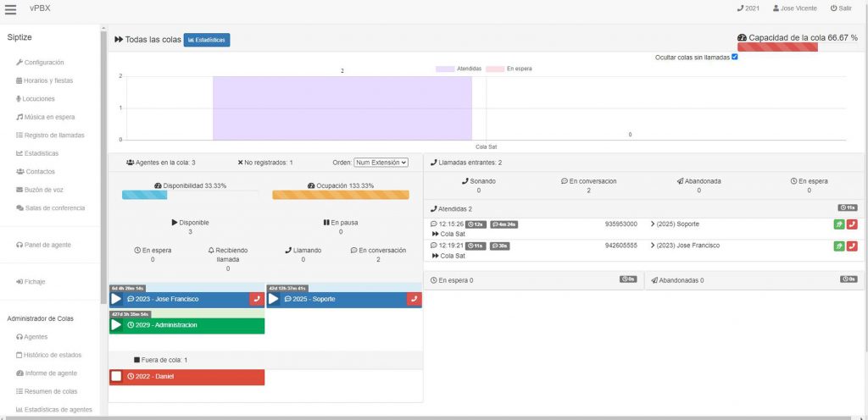
Task: Open Registro de llamadas in sidebar
Action: pos(53,135)
